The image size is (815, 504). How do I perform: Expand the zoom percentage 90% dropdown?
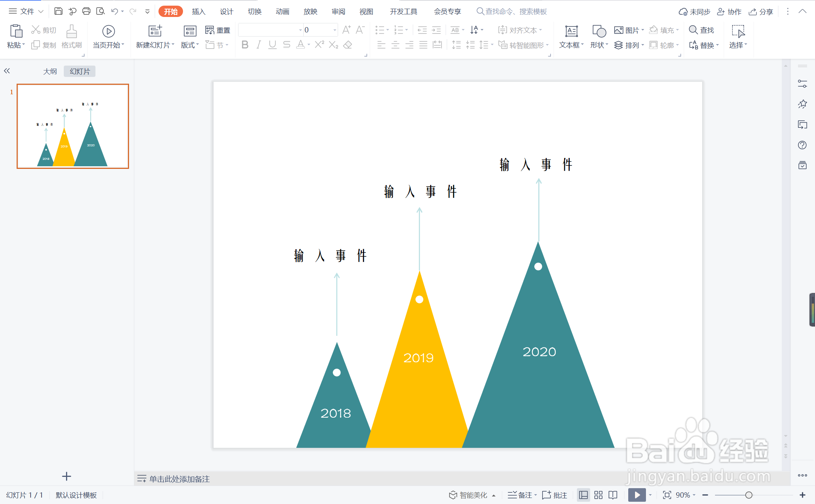(x=694, y=495)
